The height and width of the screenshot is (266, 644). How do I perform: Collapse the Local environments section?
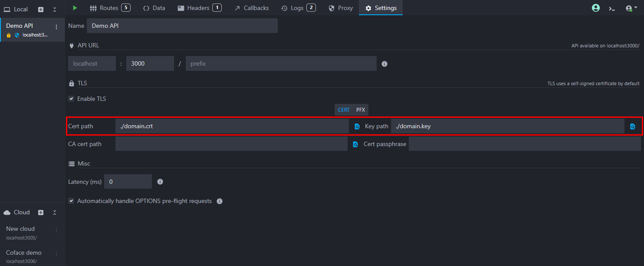[x=55, y=9]
